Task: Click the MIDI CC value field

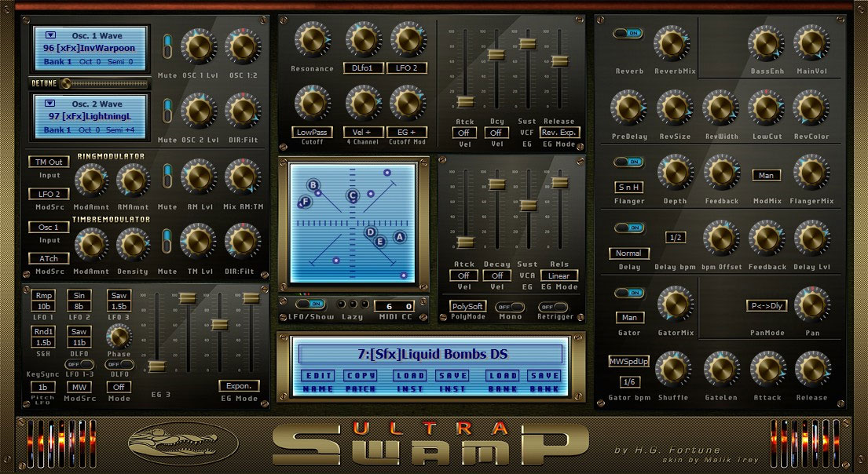Action: 394,306
